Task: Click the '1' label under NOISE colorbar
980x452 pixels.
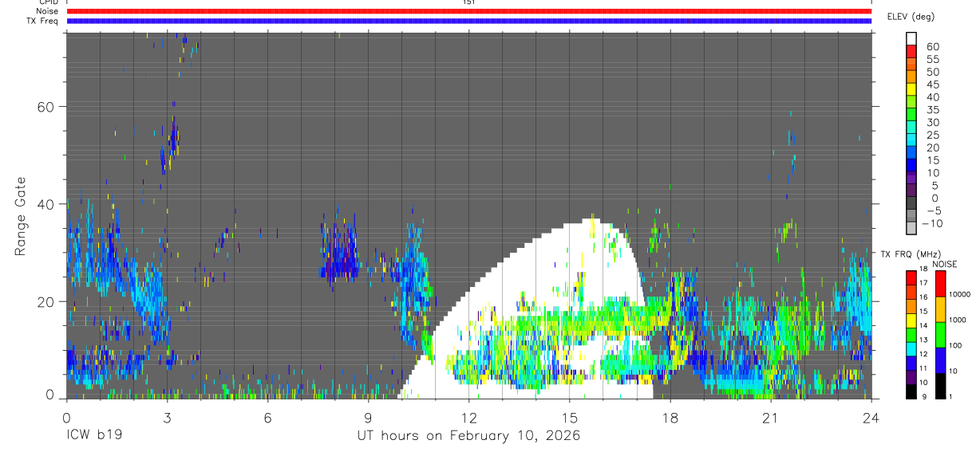Action: [950, 396]
